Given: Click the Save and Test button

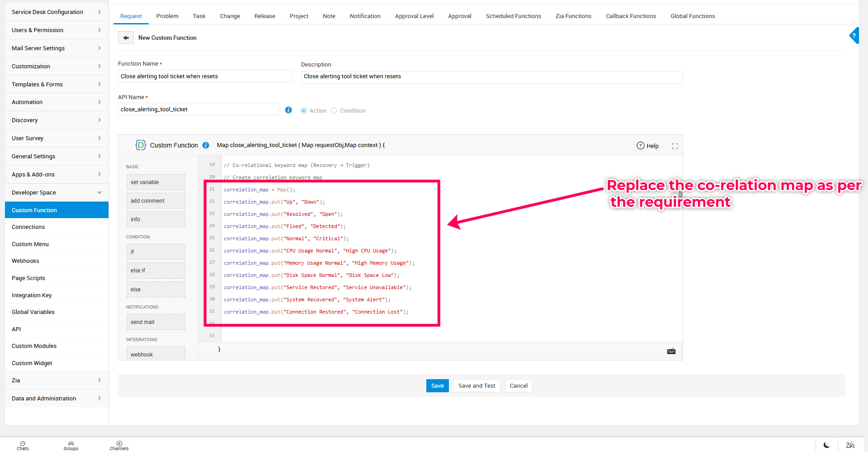Looking at the screenshot, I should pyautogui.click(x=476, y=386).
